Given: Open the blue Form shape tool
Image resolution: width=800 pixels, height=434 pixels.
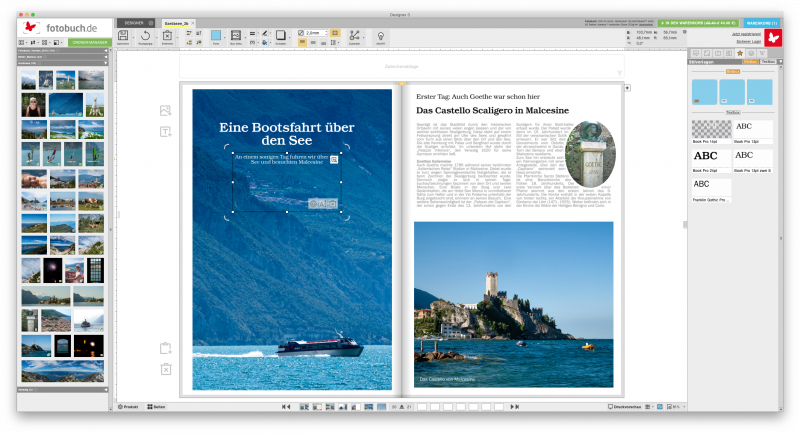Looking at the screenshot, I should click(215, 35).
